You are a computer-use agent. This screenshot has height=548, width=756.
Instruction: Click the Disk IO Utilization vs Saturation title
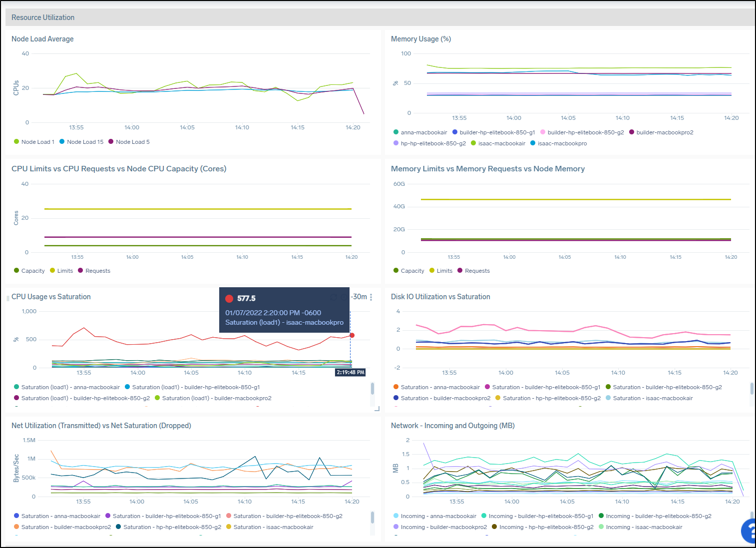(x=440, y=297)
